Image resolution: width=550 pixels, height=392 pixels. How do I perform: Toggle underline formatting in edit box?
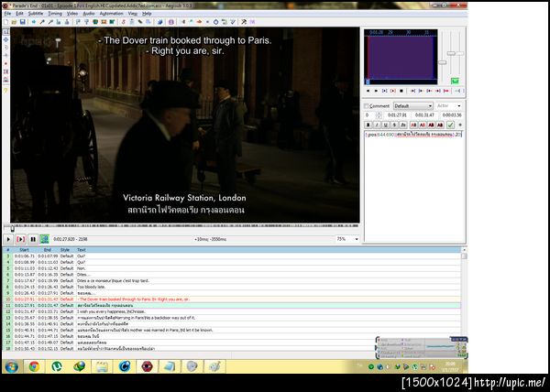coord(386,125)
